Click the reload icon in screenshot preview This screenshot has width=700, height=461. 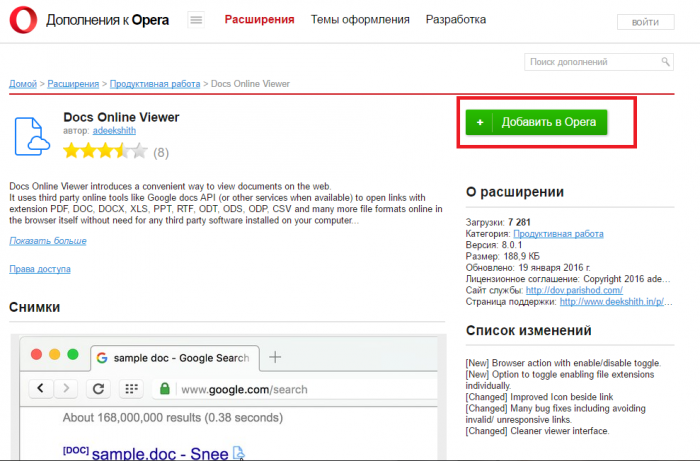click(x=99, y=389)
